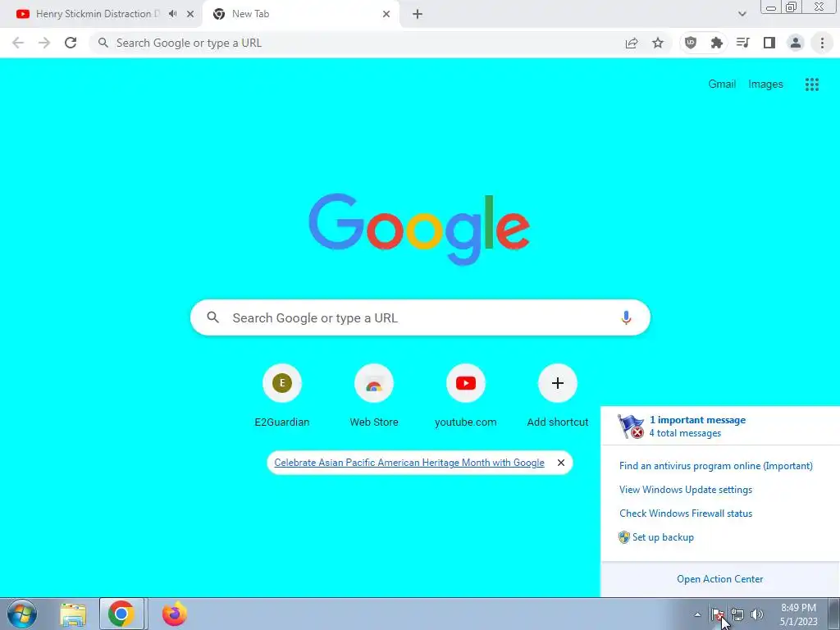The height and width of the screenshot is (630, 840).
Task: Open a new tab with plus button
Action: tap(418, 14)
